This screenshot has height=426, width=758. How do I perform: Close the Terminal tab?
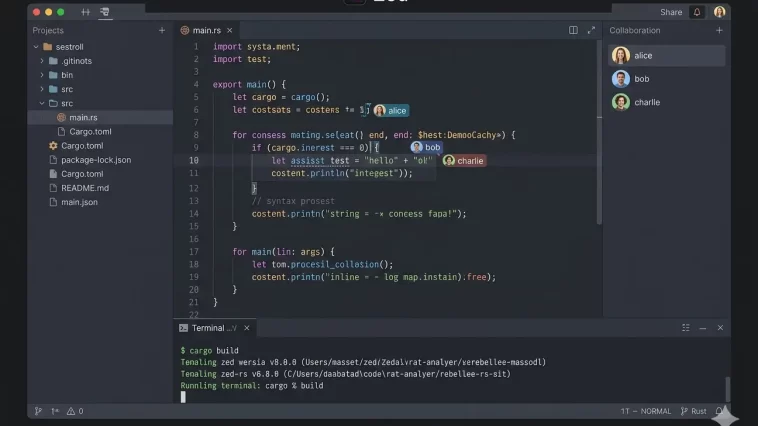pyautogui.click(x=247, y=328)
